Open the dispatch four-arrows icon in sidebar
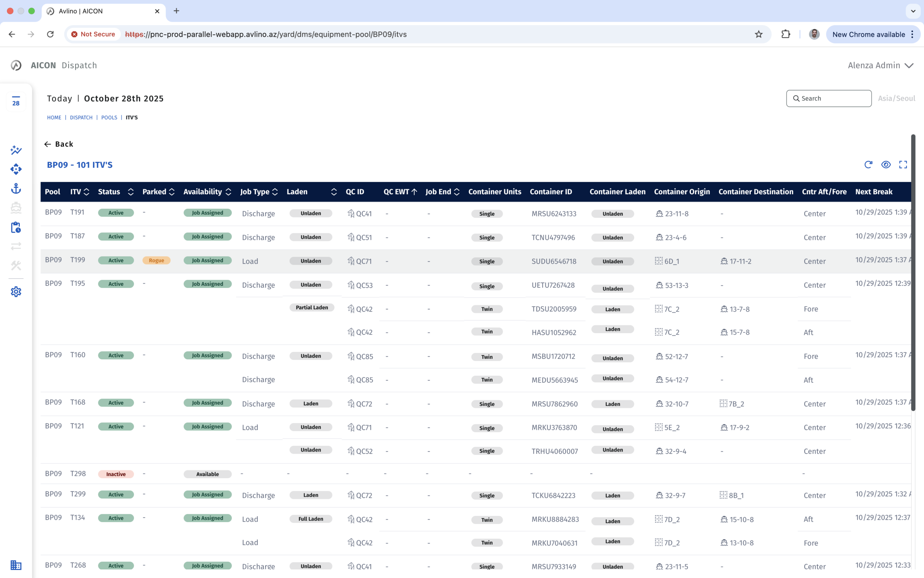This screenshot has height=578, width=924. click(x=16, y=169)
